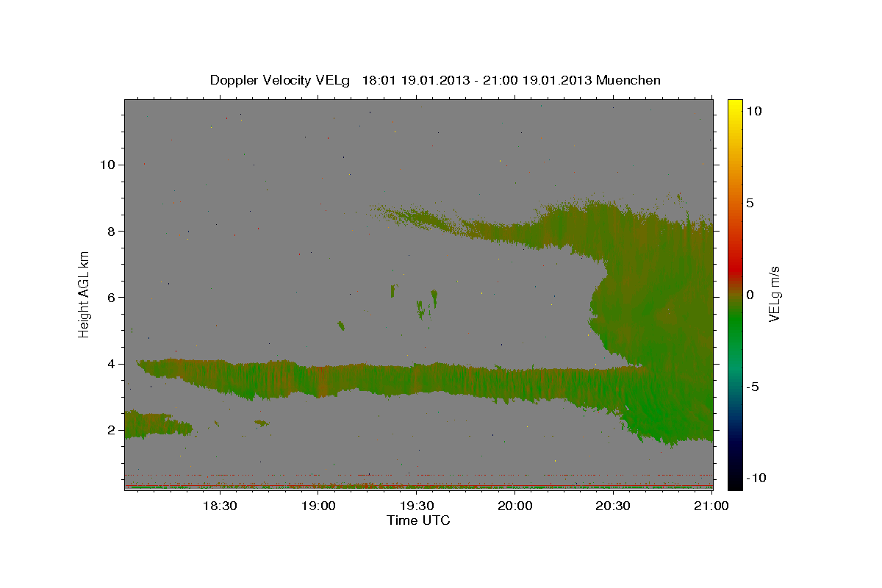Click the large cloud mass at 20:45 UTC
Screen dimensions: 882x588
[x=661, y=323]
